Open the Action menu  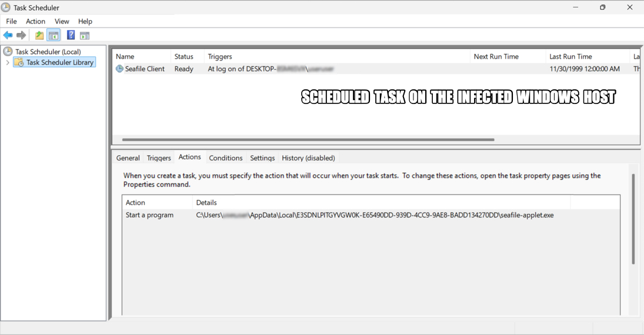(x=35, y=21)
